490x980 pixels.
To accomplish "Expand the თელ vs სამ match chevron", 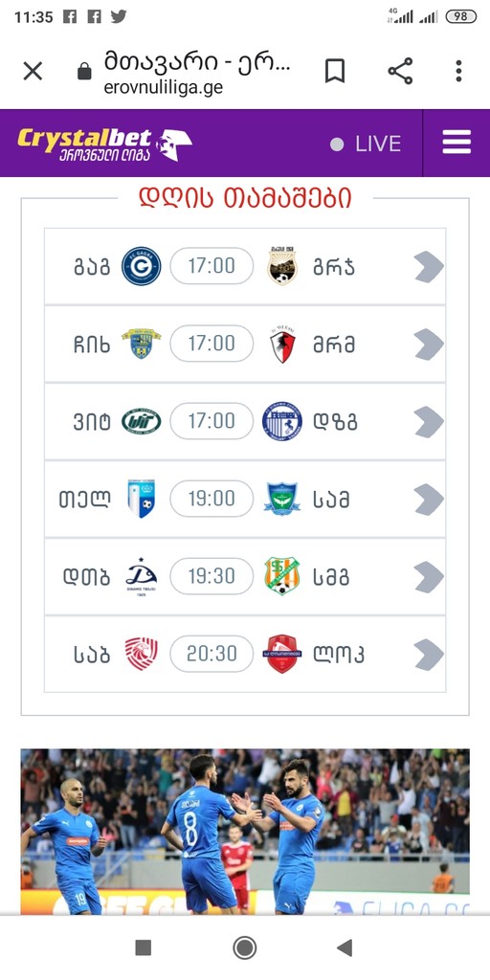I will click(x=429, y=500).
